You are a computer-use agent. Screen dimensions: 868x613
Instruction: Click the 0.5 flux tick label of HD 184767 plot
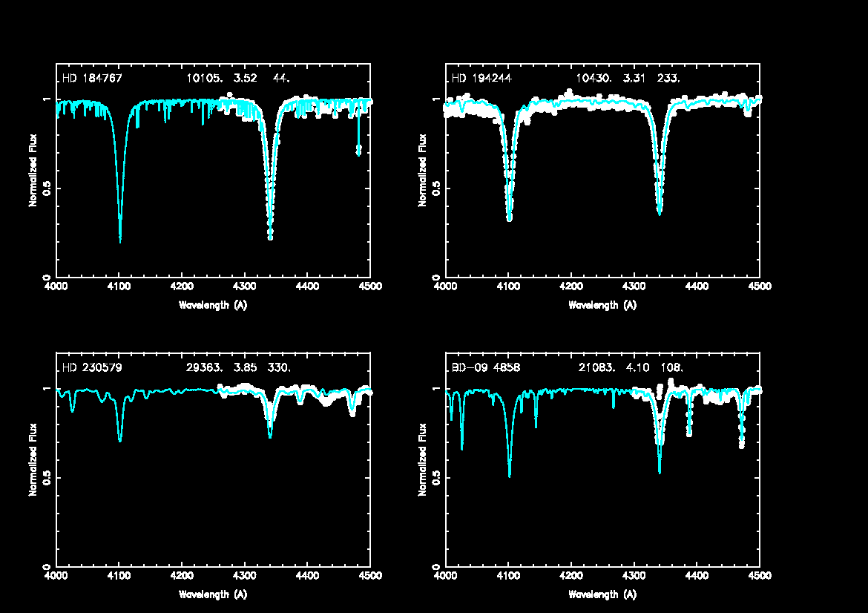[45, 189]
